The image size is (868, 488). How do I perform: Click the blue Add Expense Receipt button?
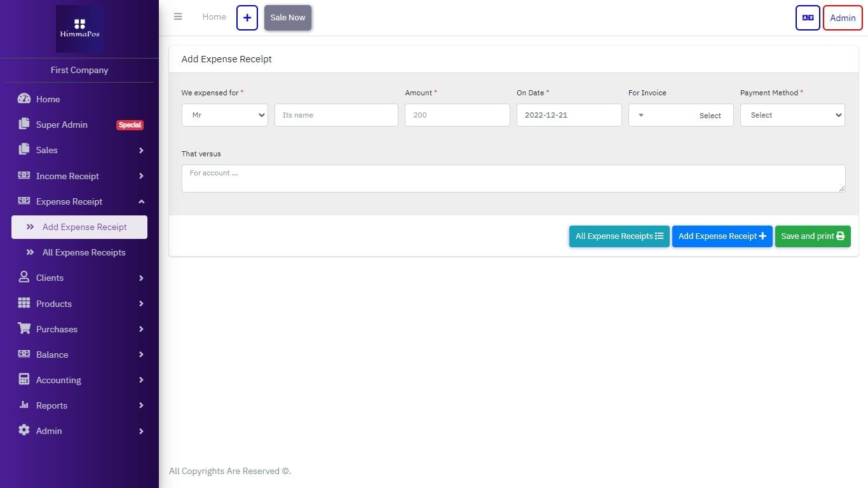click(722, 236)
